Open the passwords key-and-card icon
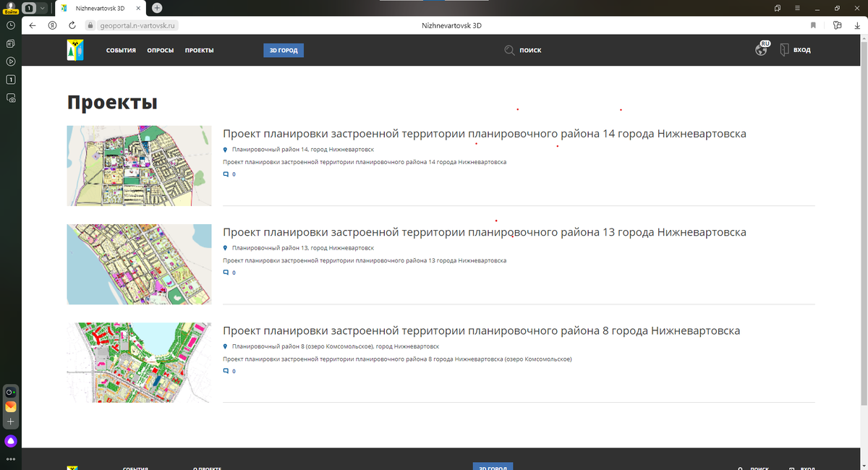This screenshot has width=868, height=470. click(837, 25)
